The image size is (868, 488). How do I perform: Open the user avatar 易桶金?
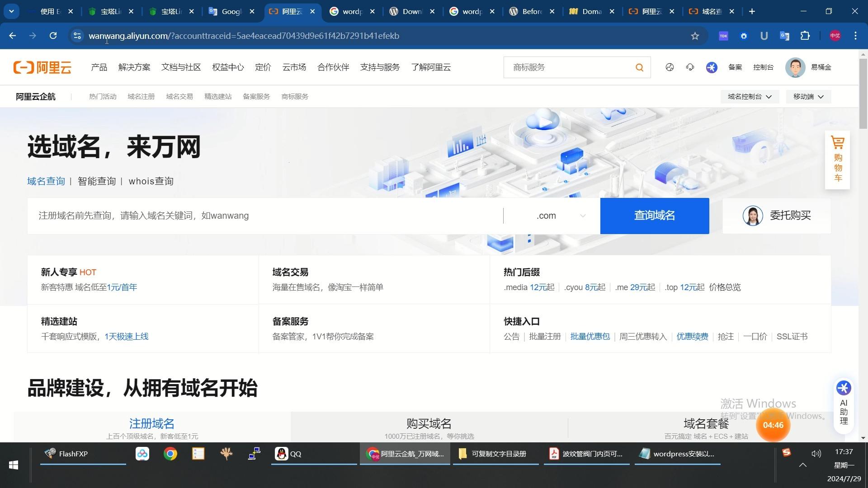point(795,67)
